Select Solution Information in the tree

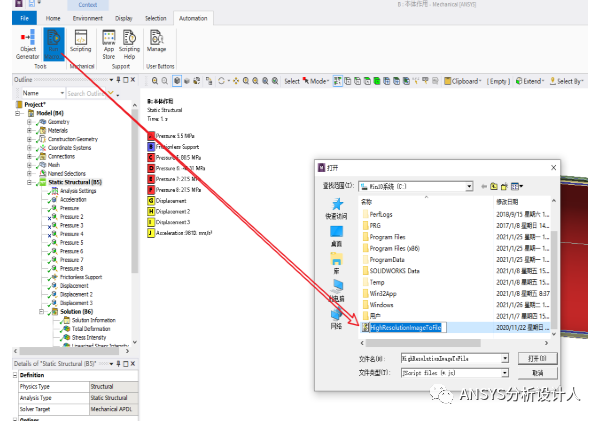94,320
